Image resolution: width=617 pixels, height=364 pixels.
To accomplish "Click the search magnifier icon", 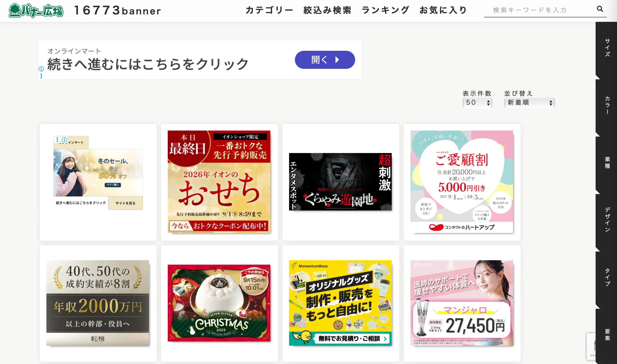I will point(600,9).
